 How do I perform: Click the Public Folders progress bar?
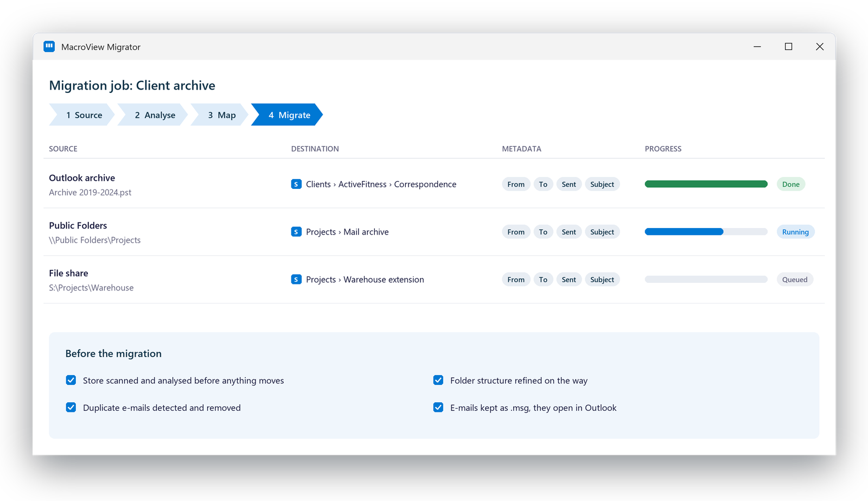pyautogui.click(x=706, y=232)
